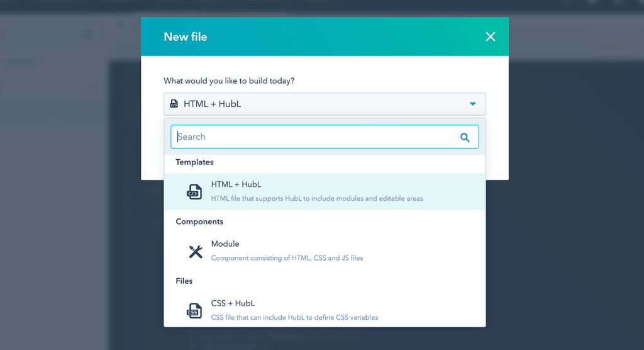Click the Module crossed tools icon
Viewport: 644px width, 350px height.
196,251
